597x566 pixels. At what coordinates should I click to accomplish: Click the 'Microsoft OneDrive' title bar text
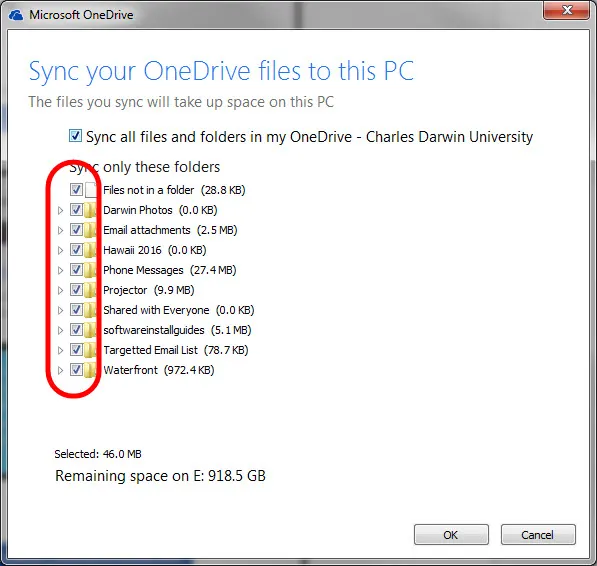pos(81,15)
